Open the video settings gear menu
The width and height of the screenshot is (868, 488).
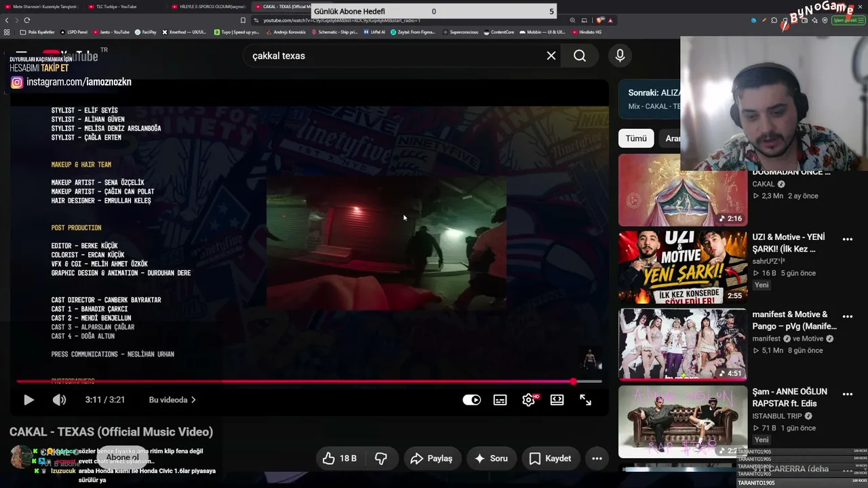pos(529,400)
